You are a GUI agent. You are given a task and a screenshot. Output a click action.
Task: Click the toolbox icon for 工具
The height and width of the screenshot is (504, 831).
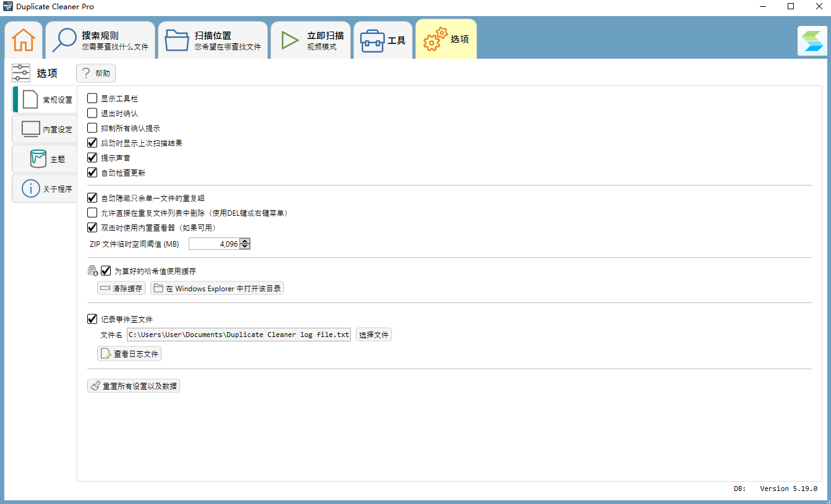(x=372, y=41)
